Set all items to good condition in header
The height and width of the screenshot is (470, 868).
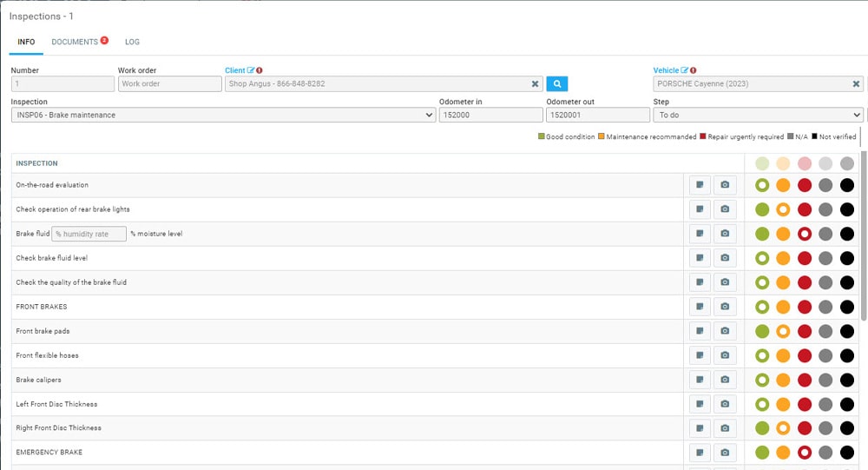(x=762, y=163)
